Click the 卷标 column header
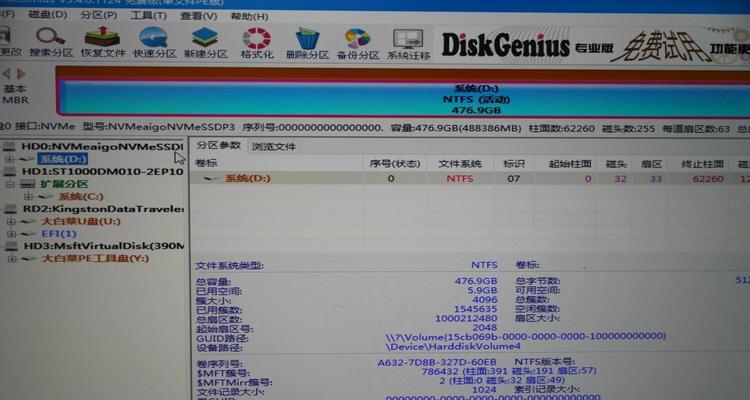Screen dimensions: 750x400 point(207,163)
